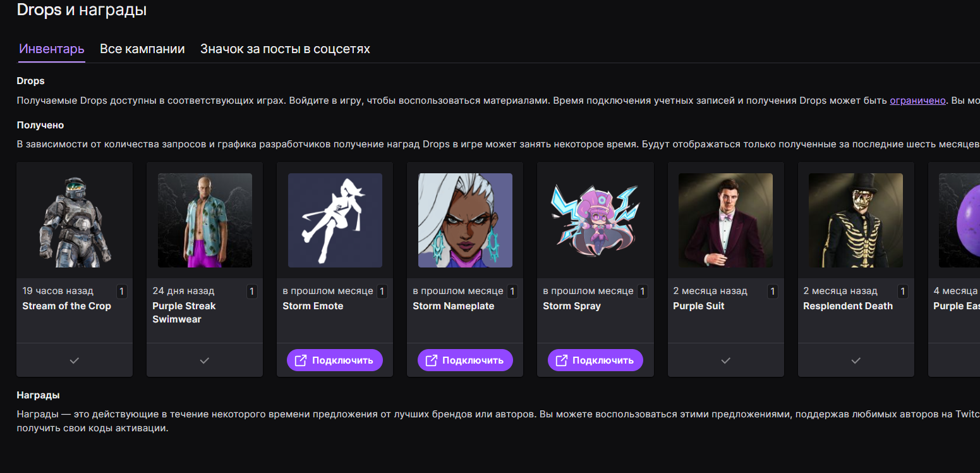Open the Stream of the Crop thumbnail
Screen dimensions: 980x473
pos(75,220)
